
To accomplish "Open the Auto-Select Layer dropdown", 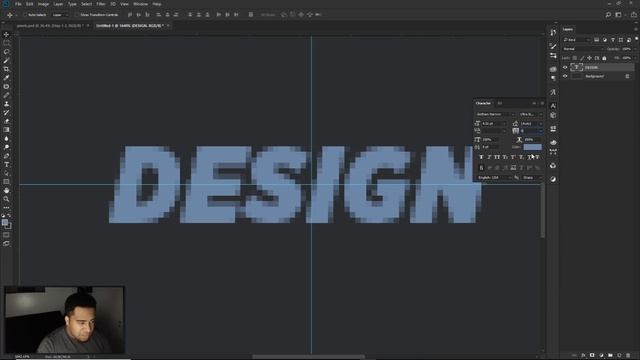I will pyautogui.click(x=60, y=15).
